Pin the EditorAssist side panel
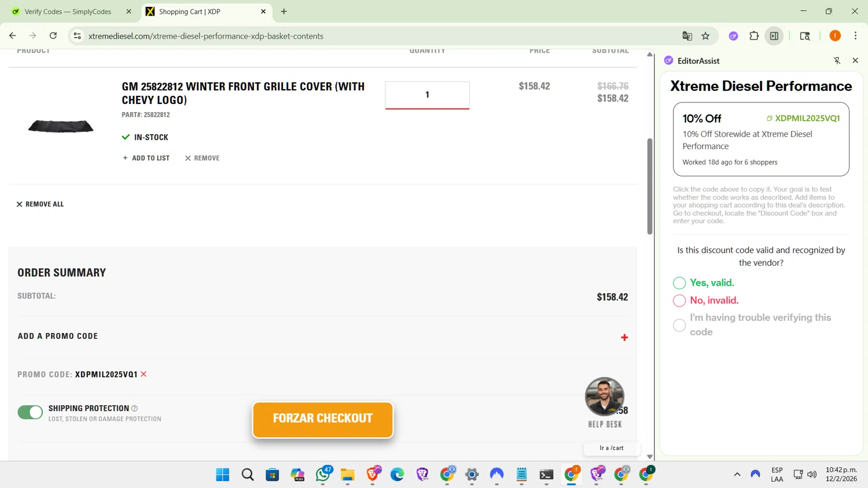This screenshot has width=868, height=488. pyautogui.click(x=837, y=61)
